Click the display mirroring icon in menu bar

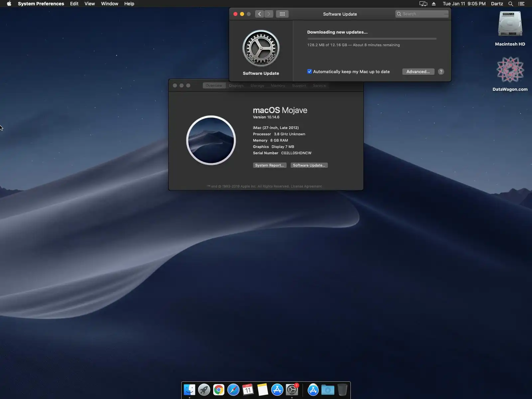[x=423, y=4]
